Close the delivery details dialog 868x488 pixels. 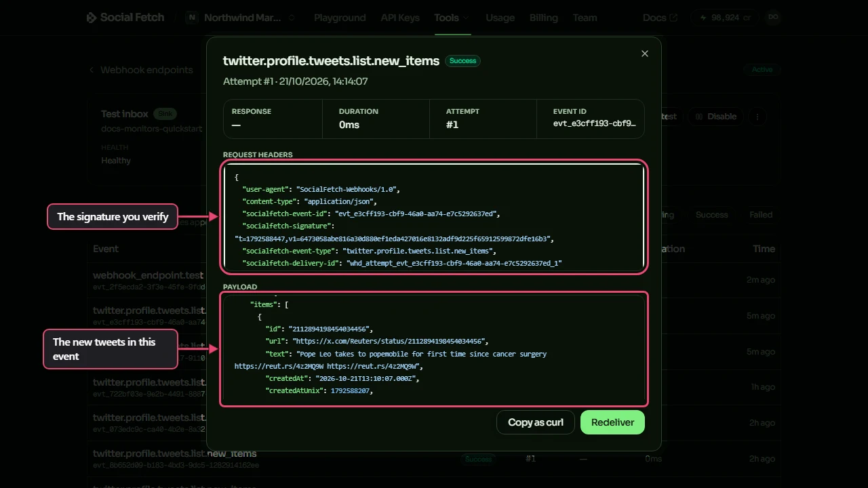pos(645,54)
